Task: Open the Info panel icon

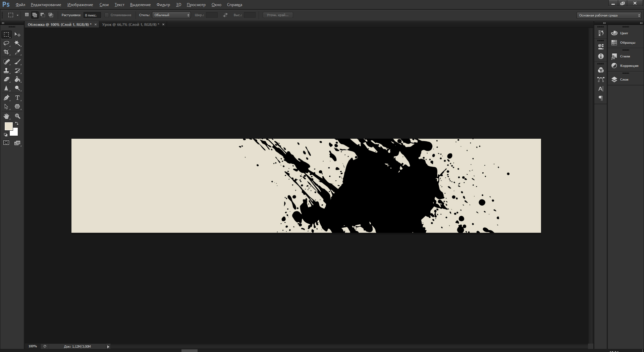Action: coord(601,56)
